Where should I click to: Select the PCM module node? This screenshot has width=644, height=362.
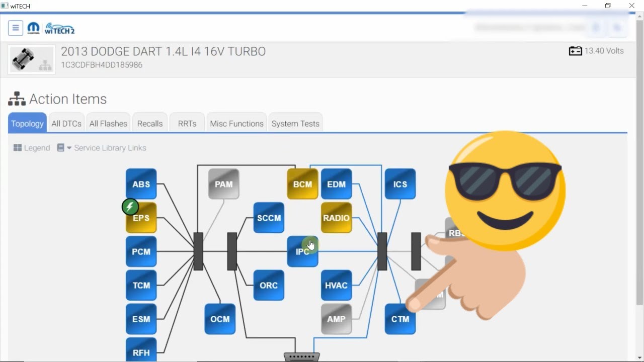[x=141, y=251]
